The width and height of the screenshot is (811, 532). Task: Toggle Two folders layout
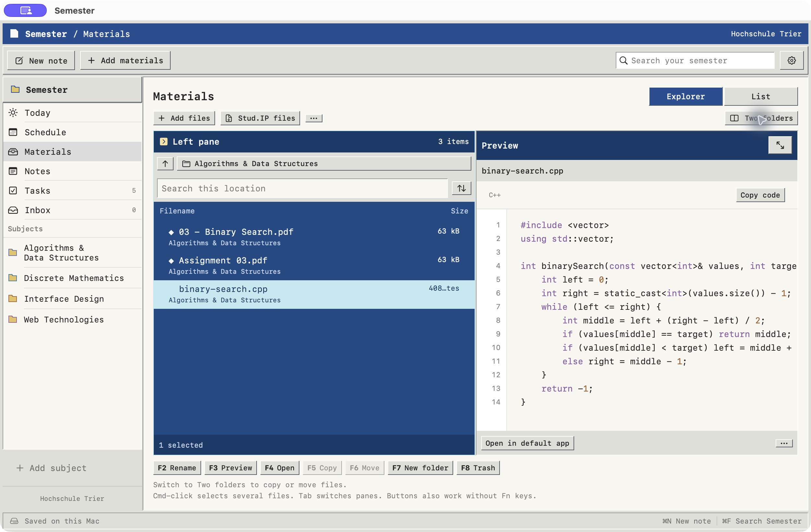pyautogui.click(x=761, y=118)
